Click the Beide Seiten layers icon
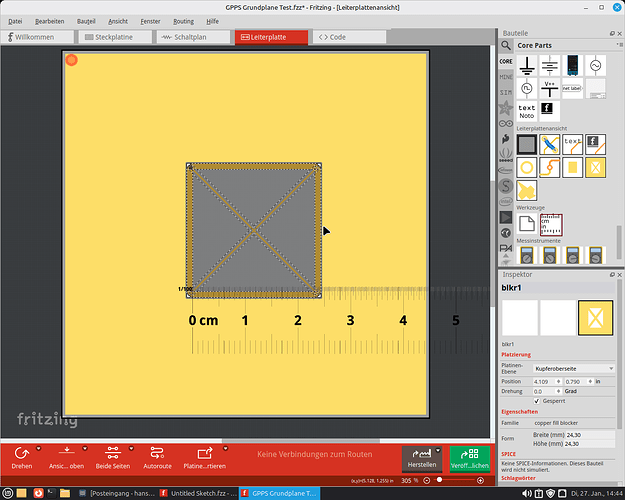Viewport: 625px width, 500px height. (112, 452)
